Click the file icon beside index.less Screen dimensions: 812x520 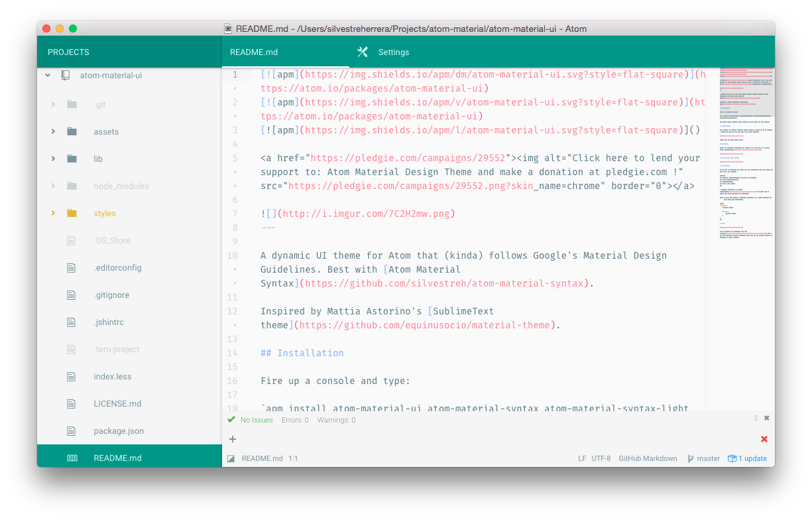pos(72,377)
